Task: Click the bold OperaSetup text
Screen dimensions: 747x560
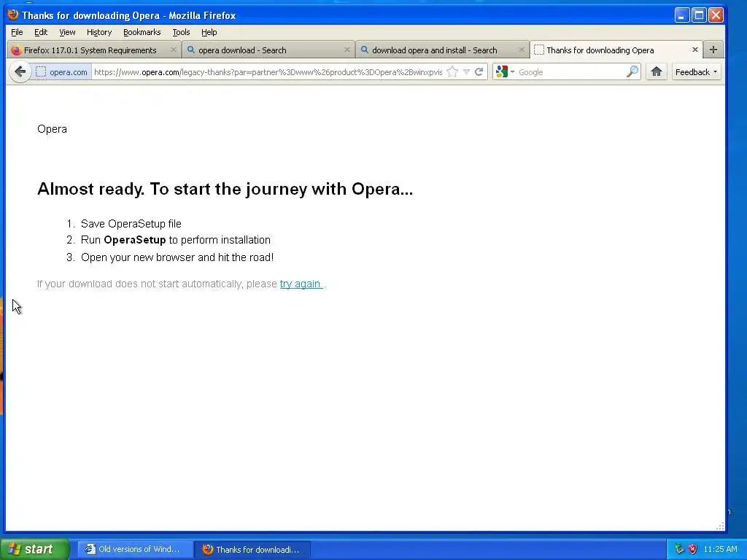Action: pos(135,240)
